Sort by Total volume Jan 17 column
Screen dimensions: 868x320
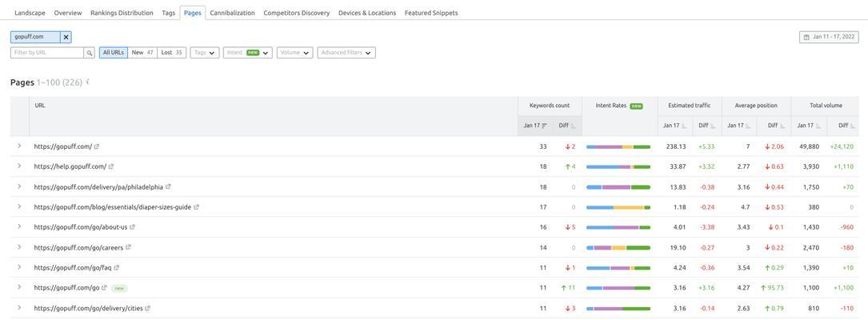pyautogui.click(x=810, y=126)
